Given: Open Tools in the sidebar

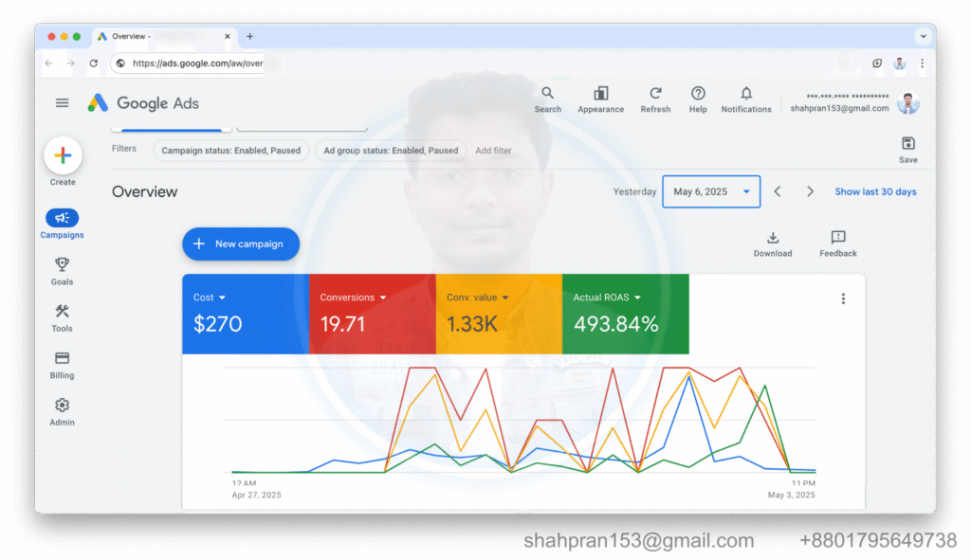Looking at the screenshot, I should 62,318.
